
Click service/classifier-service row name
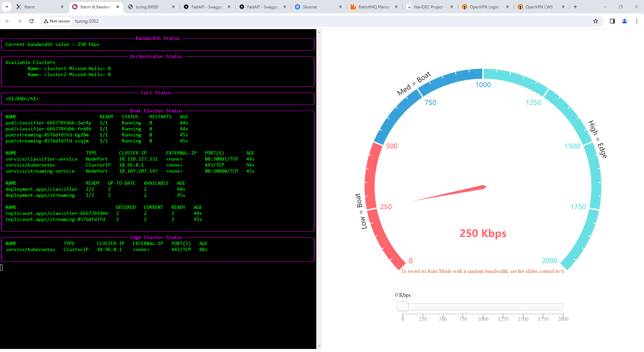[41, 159]
